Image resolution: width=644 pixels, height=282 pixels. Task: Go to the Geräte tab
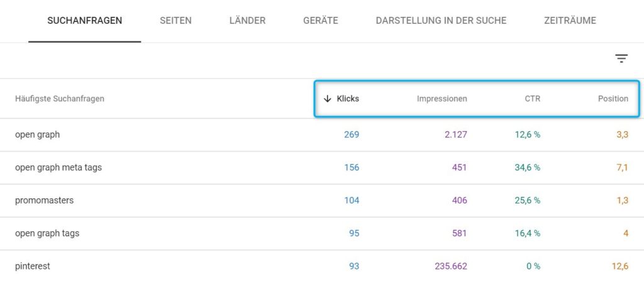click(320, 21)
